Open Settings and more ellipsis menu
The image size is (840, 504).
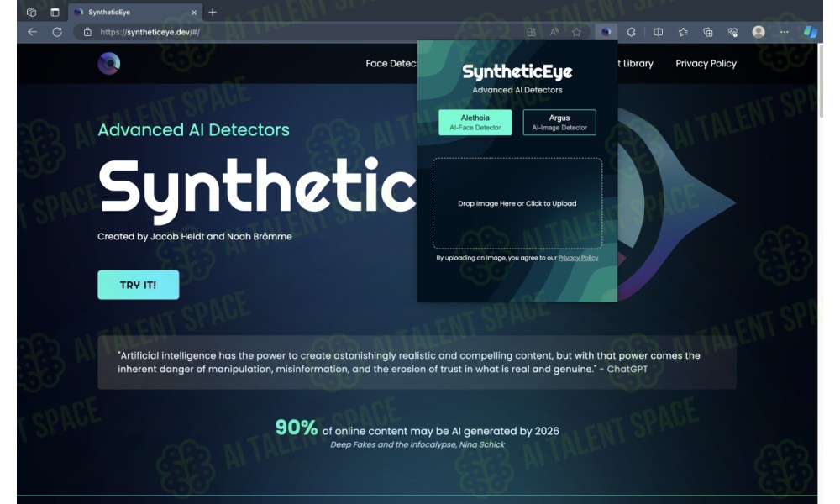coord(785,32)
